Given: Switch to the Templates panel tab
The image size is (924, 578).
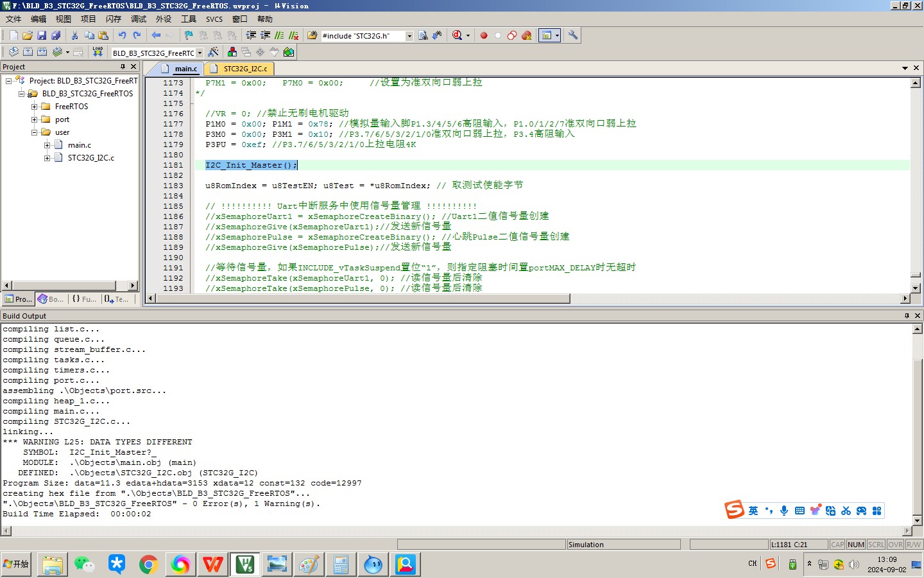Looking at the screenshot, I should (116, 299).
